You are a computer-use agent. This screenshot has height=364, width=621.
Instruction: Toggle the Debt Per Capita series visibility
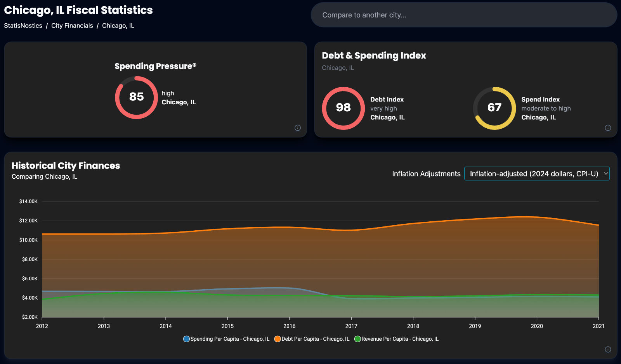pyautogui.click(x=312, y=338)
